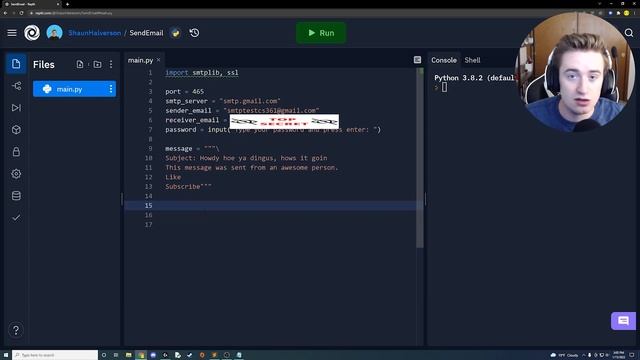This screenshot has width=640, height=360.
Task: Add a new folder in Files
Action: [97, 64]
